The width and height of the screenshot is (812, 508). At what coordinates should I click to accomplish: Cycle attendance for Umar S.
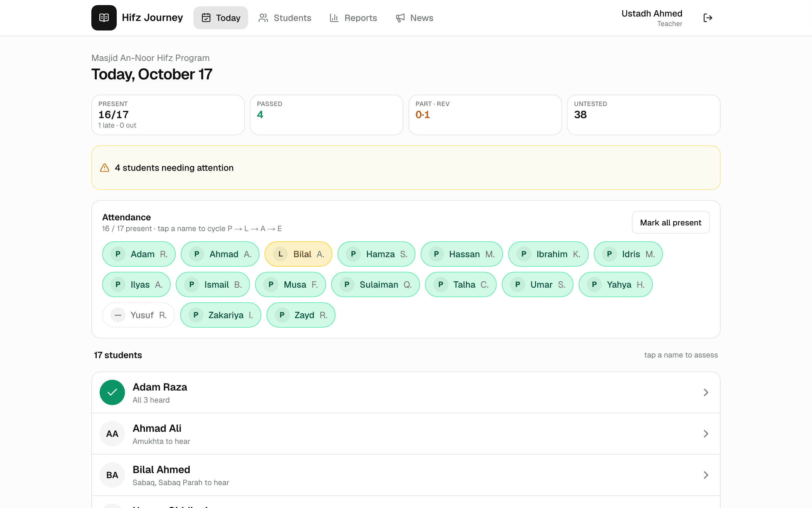[538, 284]
